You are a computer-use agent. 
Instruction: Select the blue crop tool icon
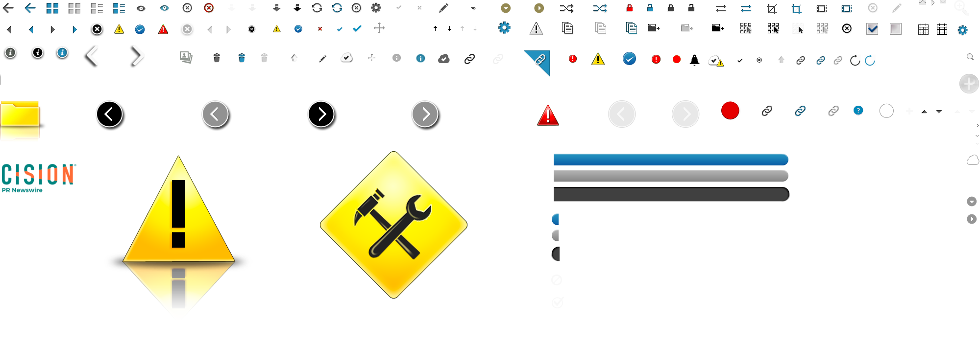click(x=797, y=9)
